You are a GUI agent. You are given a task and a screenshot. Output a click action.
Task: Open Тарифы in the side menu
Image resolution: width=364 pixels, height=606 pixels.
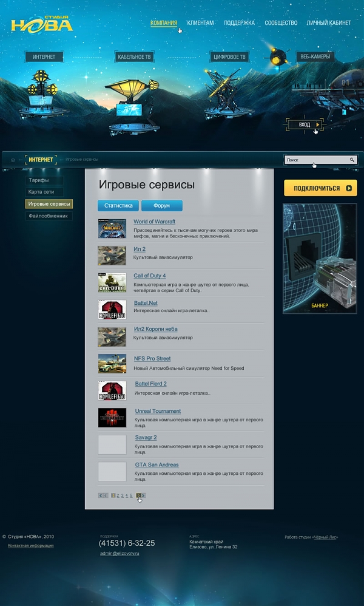tap(44, 180)
